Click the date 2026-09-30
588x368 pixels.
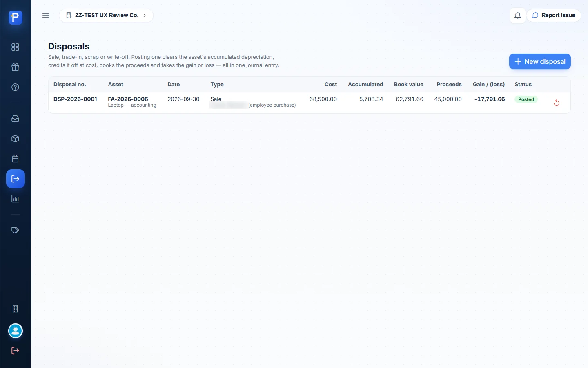(x=183, y=99)
